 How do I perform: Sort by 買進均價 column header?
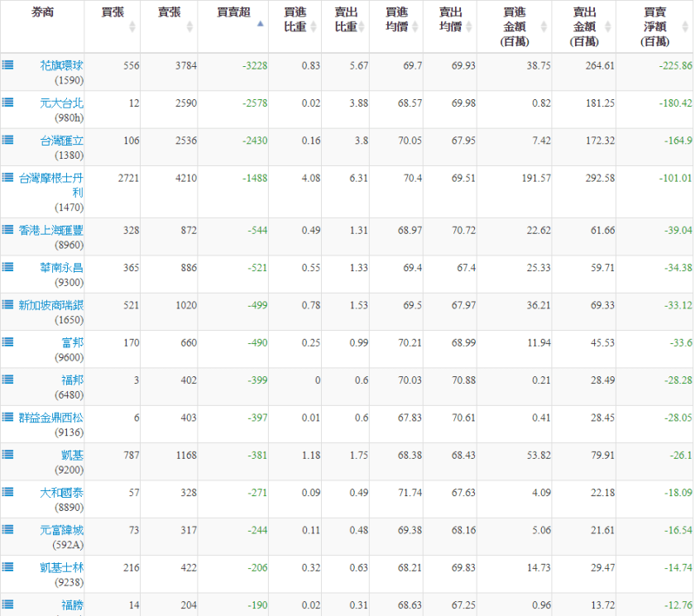(x=397, y=26)
